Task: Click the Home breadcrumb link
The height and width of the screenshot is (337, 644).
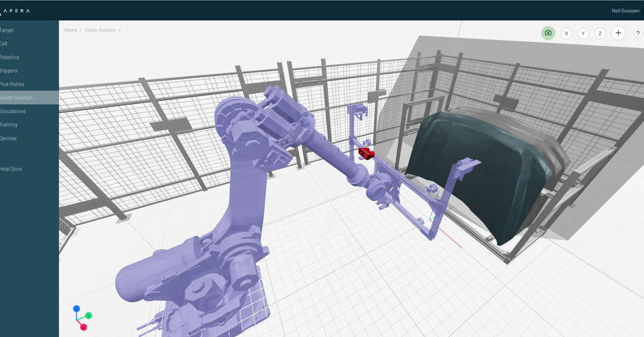Action: (x=70, y=30)
